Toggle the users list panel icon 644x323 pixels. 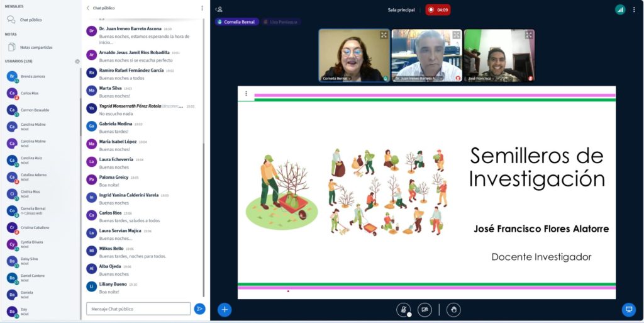219,9
